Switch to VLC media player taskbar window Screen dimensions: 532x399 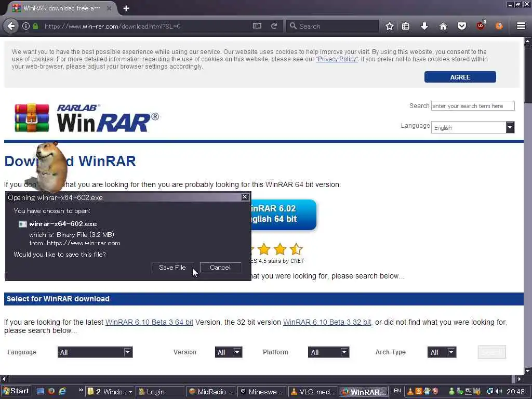[312, 392]
